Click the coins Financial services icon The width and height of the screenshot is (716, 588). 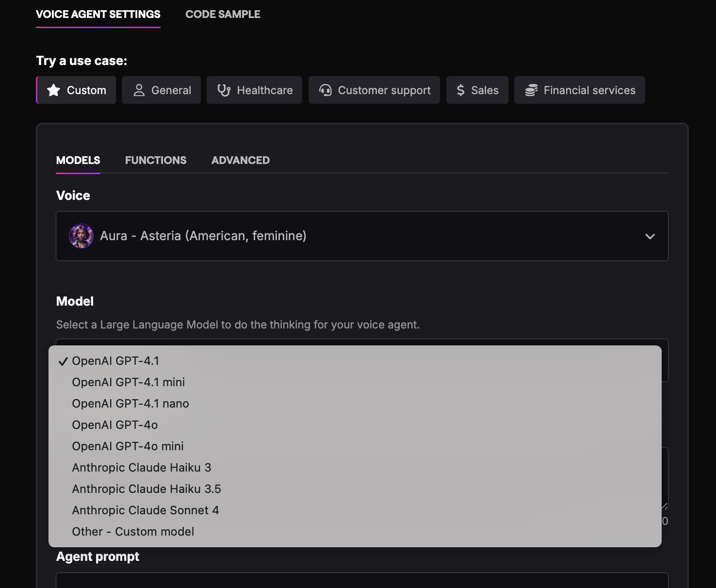pyautogui.click(x=531, y=90)
